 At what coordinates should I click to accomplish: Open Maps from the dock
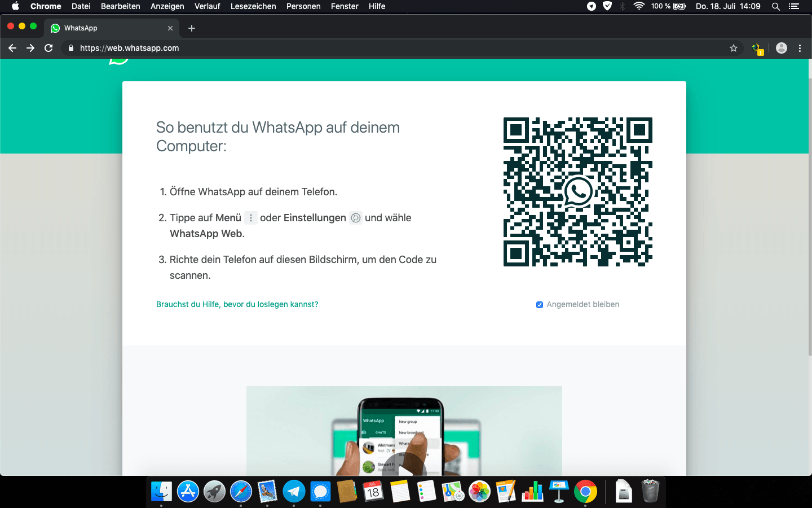(x=453, y=492)
